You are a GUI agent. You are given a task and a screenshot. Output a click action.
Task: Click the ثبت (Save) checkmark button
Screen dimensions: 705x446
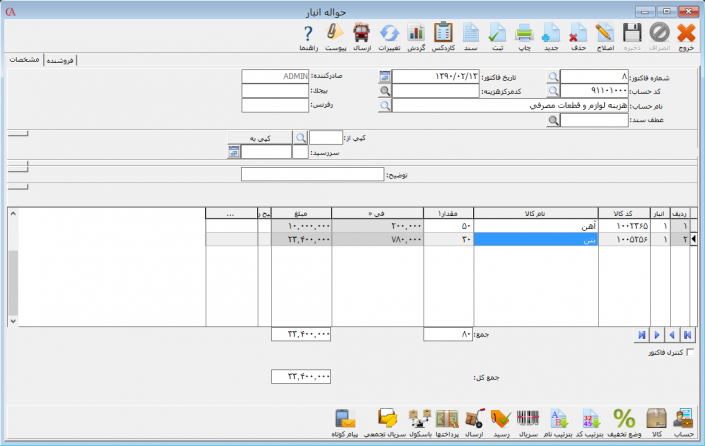click(x=495, y=36)
